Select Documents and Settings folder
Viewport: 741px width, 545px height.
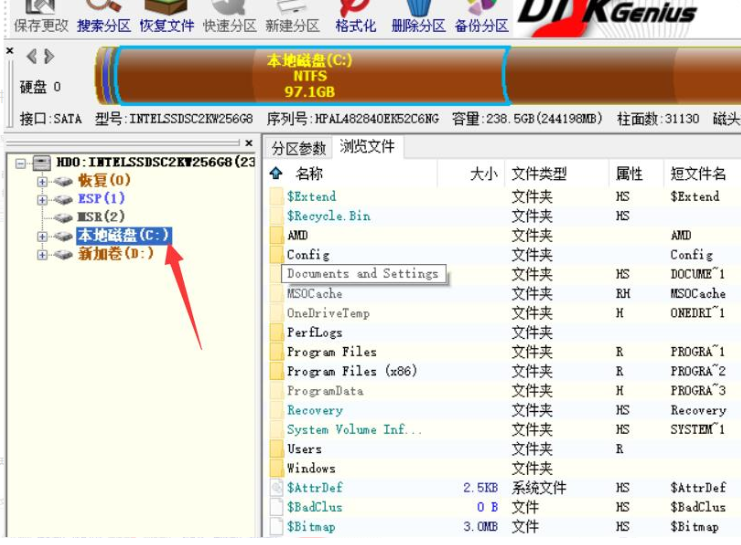[x=363, y=274]
